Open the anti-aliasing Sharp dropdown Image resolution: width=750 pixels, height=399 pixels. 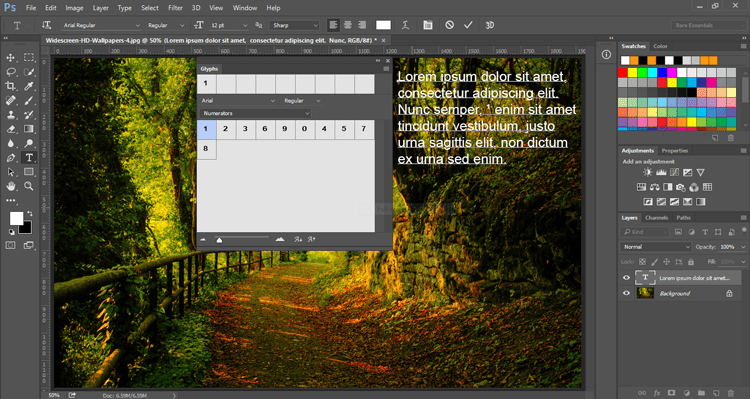click(294, 25)
